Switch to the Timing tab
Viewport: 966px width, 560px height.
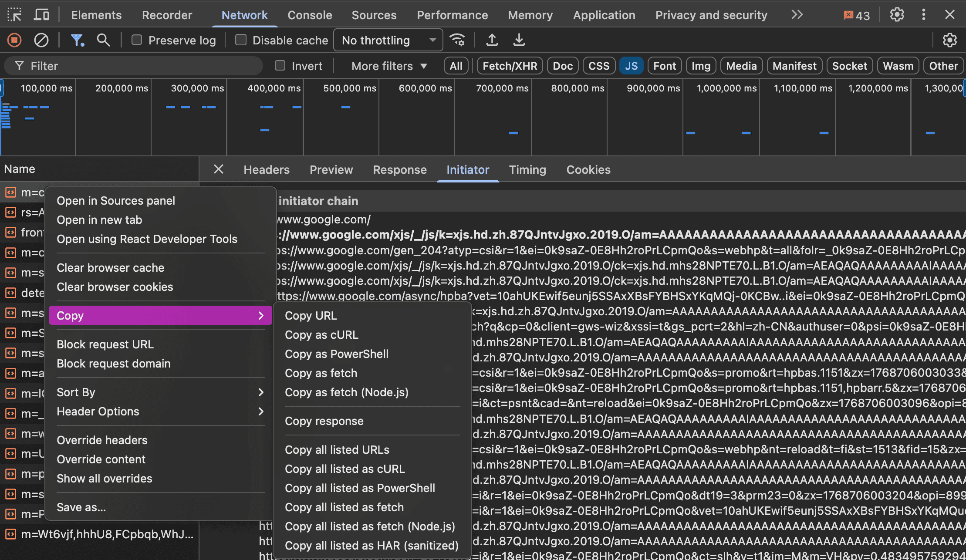(527, 170)
